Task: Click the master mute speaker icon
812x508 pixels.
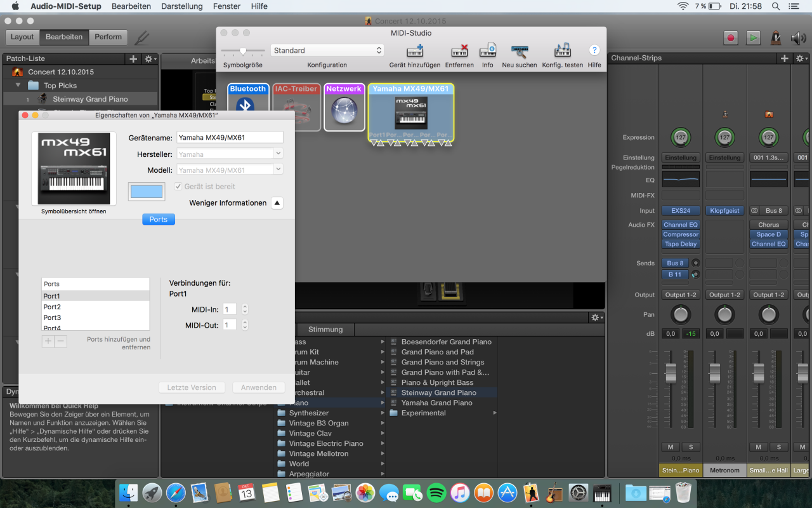Action: coord(798,38)
